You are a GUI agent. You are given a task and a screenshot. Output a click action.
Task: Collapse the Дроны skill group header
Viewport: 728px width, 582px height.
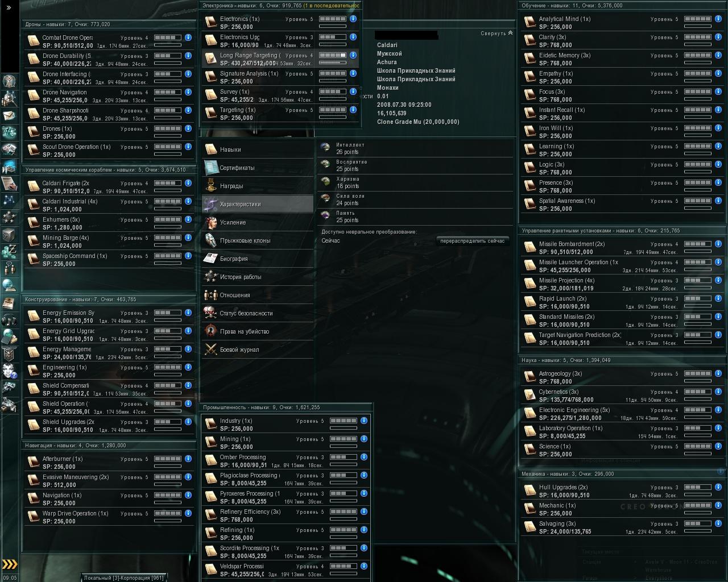[x=109, y=24]
